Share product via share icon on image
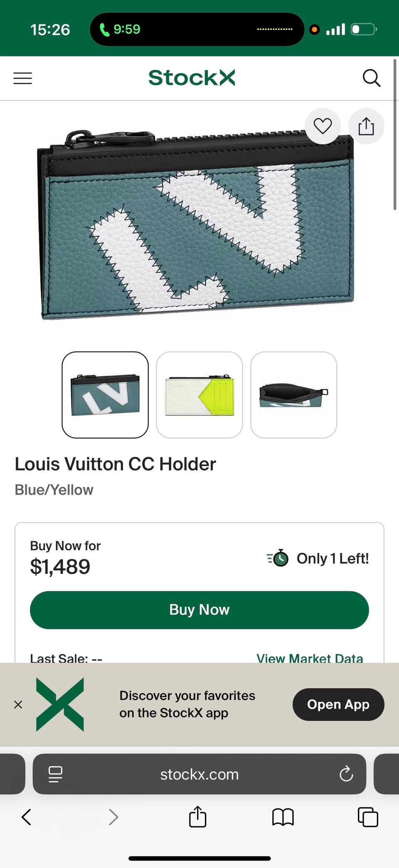 (x=366, y=126)
